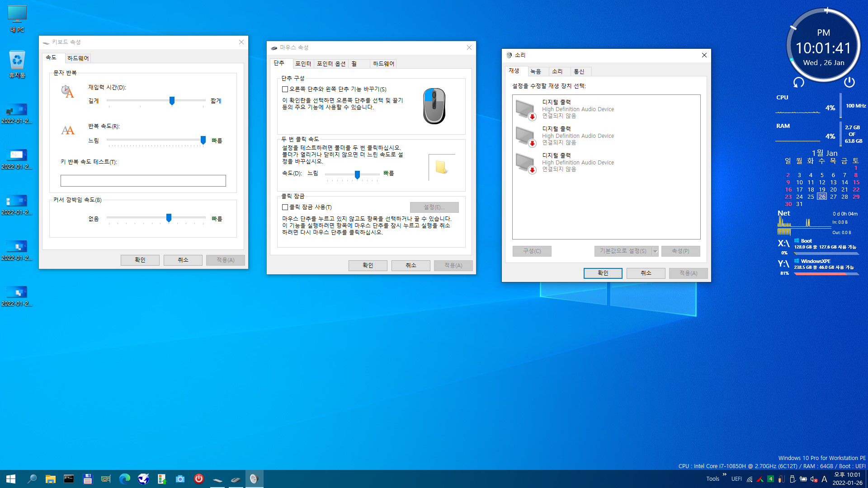Click the battery power tray icon

803,479
